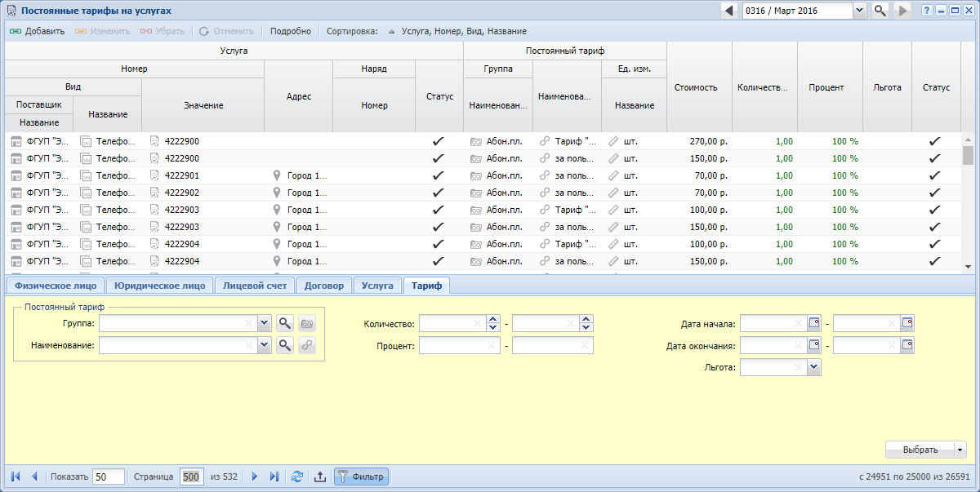Click the first Количество range field
The image size is (980, 492).
[452, 324]
